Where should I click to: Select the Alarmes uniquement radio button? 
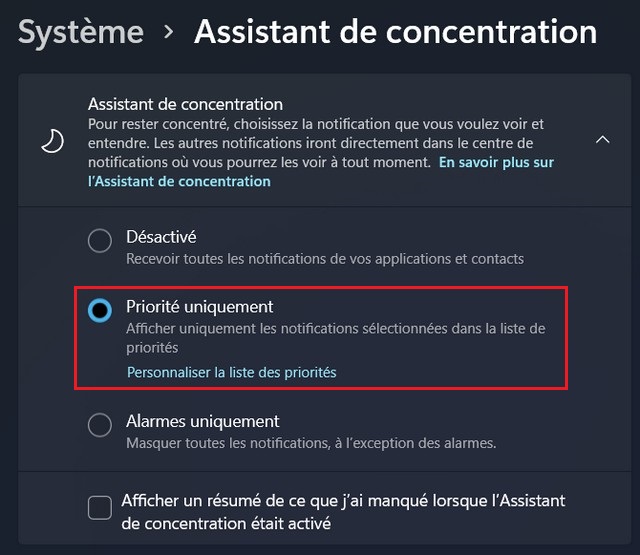click(x=100, y=425)
